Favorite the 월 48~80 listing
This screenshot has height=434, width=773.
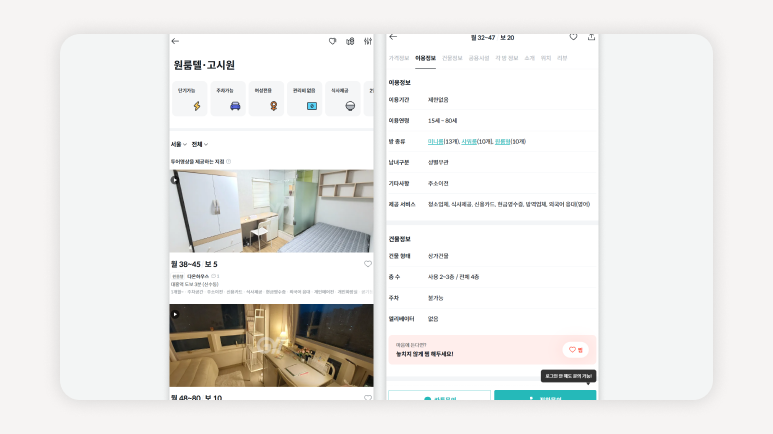coord(368,397)
